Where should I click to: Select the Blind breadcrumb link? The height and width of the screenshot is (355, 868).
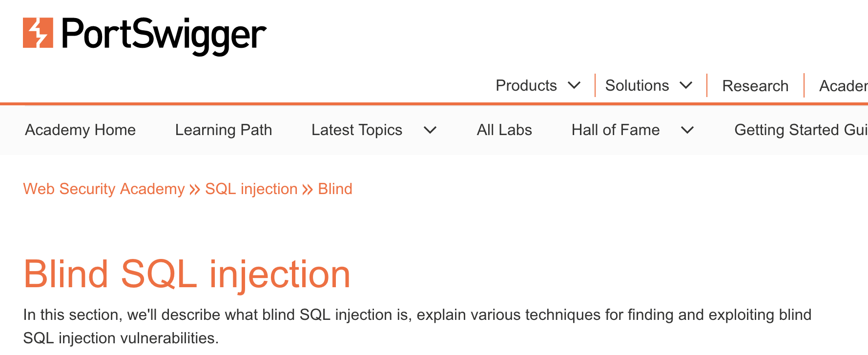coord(335,189)
